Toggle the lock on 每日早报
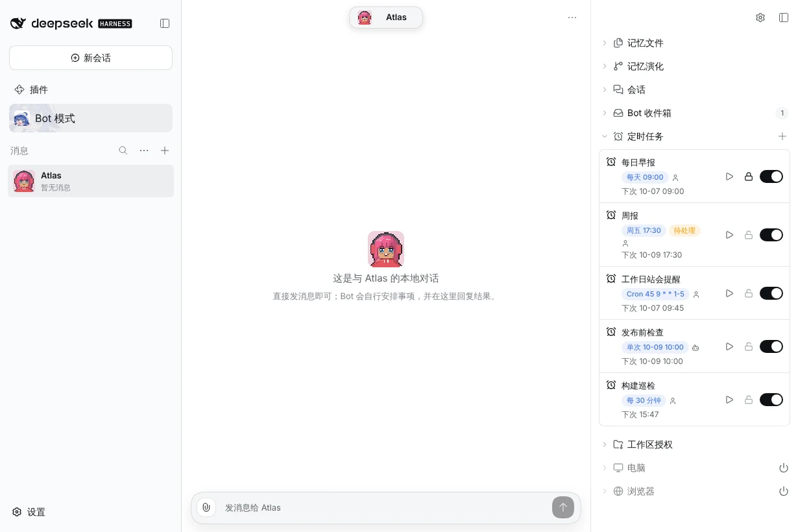Image resolution: width=798 pixels, height=532 pixels. tap(749, 176)
